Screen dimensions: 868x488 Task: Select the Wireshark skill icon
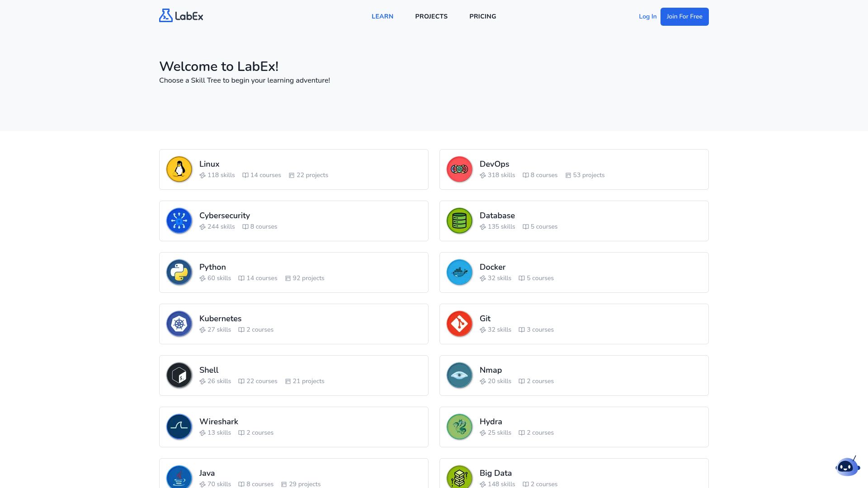click(x=179, y=427)
